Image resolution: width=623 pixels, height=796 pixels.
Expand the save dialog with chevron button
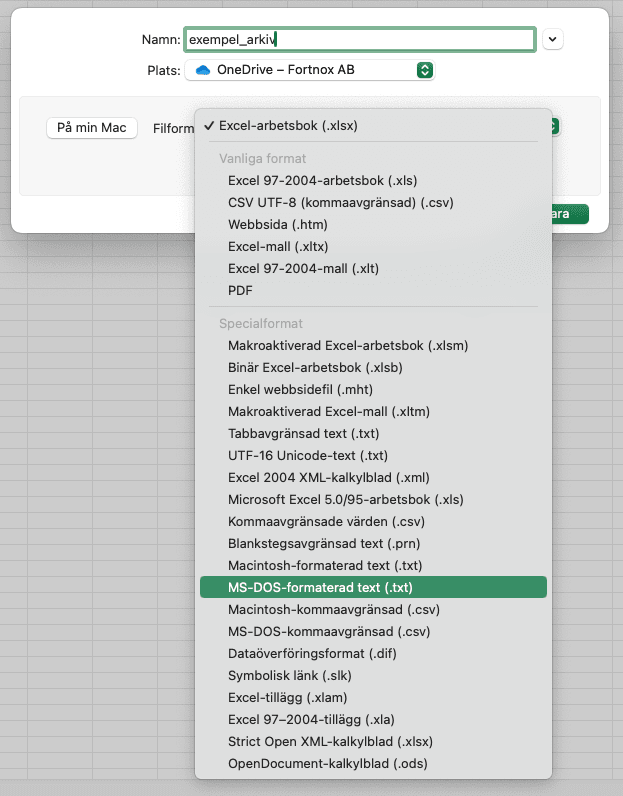click(x=552, y=40)
